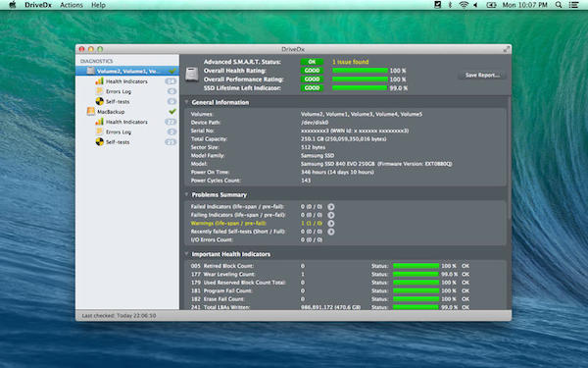This screenshot has width=588, height=368.
Task: Click the Overall Health Rating progress bar
Action: pos(360,71)
